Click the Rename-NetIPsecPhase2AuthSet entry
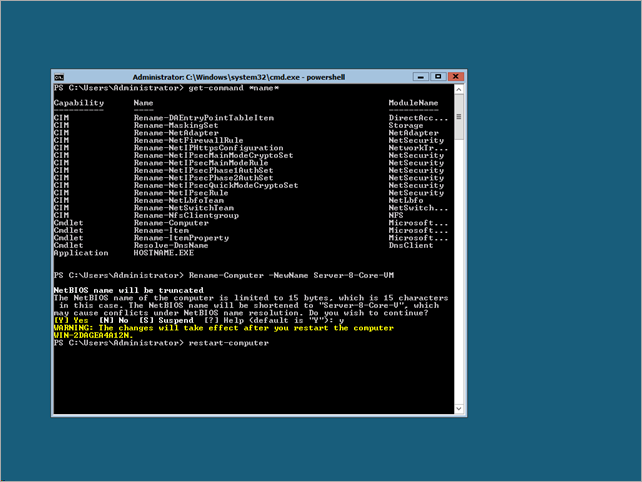Screen dimensions: 642x482 (x=203, y=178)
